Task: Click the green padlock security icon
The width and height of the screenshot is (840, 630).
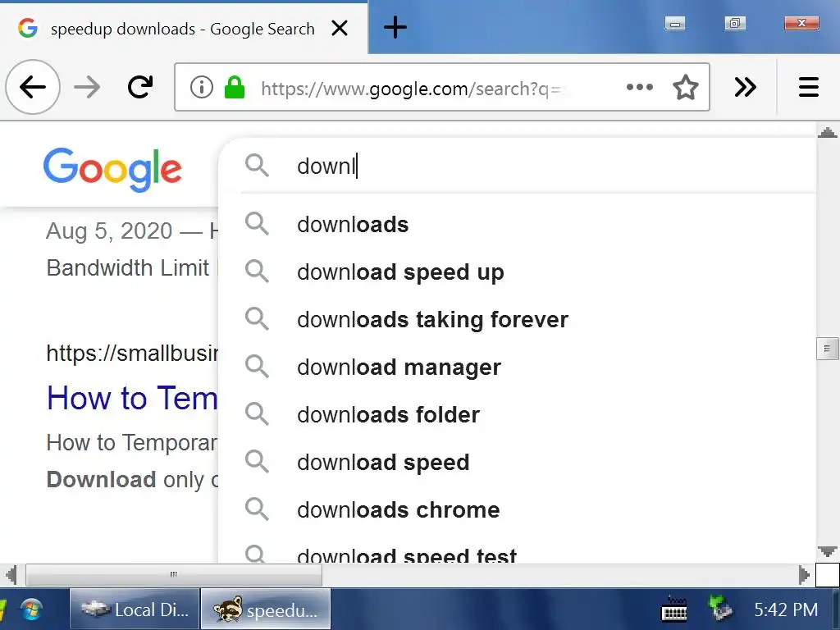Action: pyautogui.click(x=235, y=87)
